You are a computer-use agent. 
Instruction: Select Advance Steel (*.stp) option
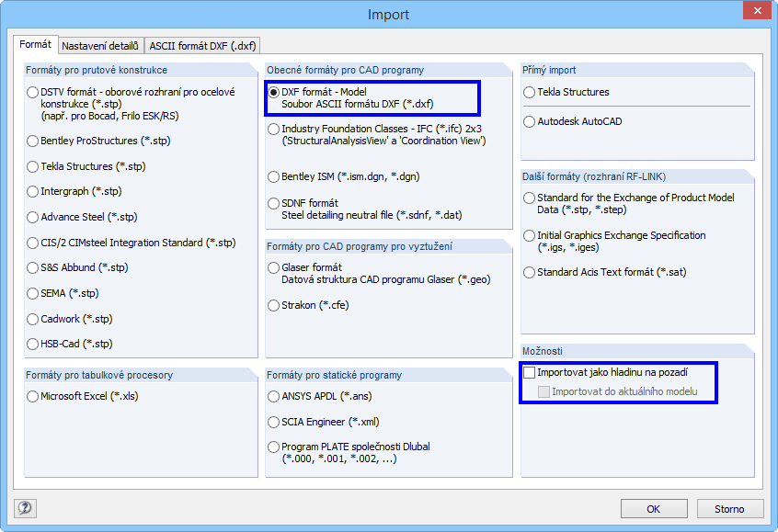pos(34,218)
